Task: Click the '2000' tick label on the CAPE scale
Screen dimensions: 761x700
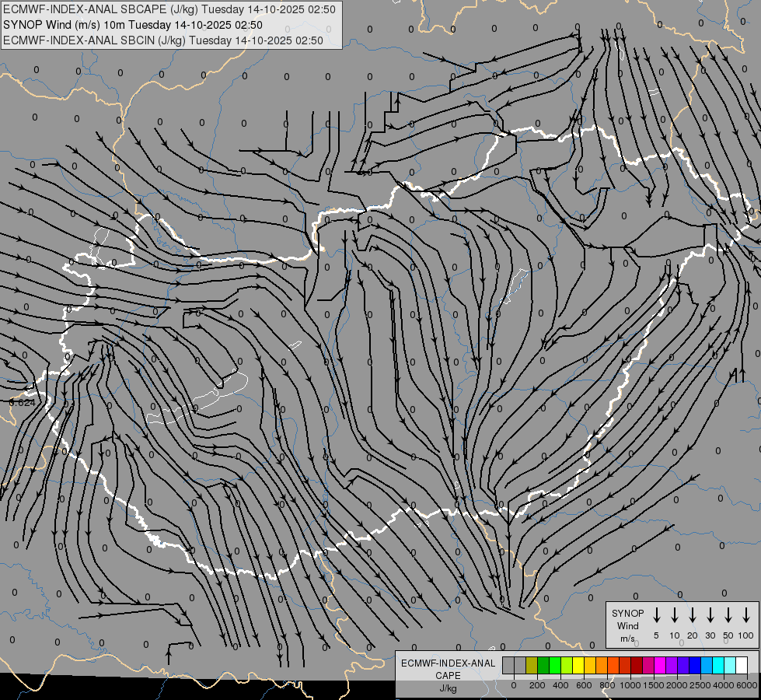Action: coord(677,685)
